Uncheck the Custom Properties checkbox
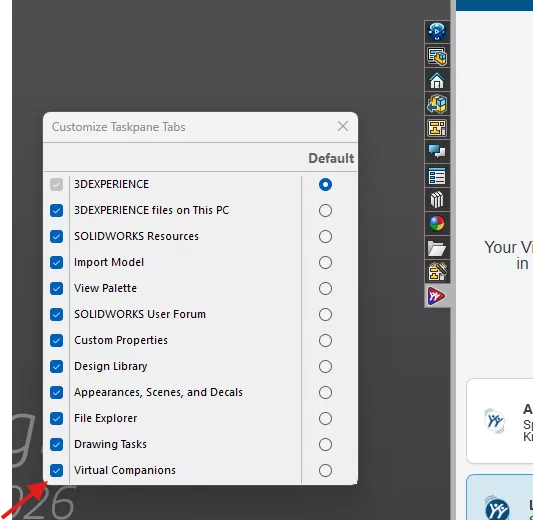533x520 pixels. (x=56, y=340)
